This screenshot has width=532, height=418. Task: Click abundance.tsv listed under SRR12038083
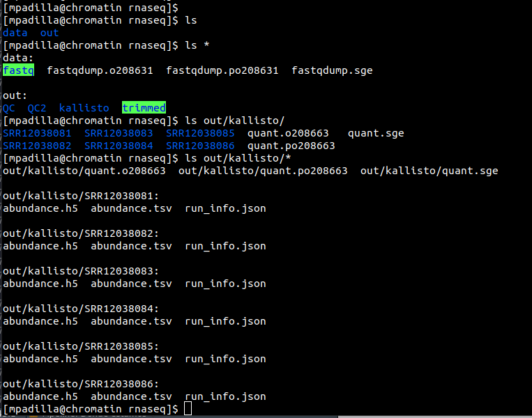(131, 284)
